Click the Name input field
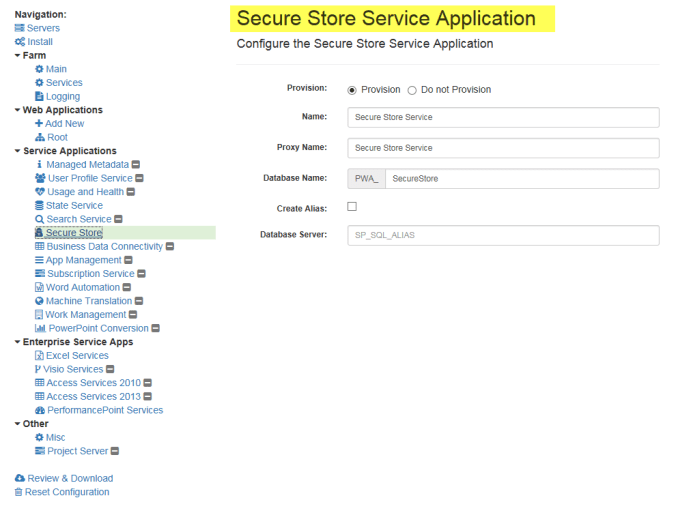 pyautogui.click(x=503, y=117)
